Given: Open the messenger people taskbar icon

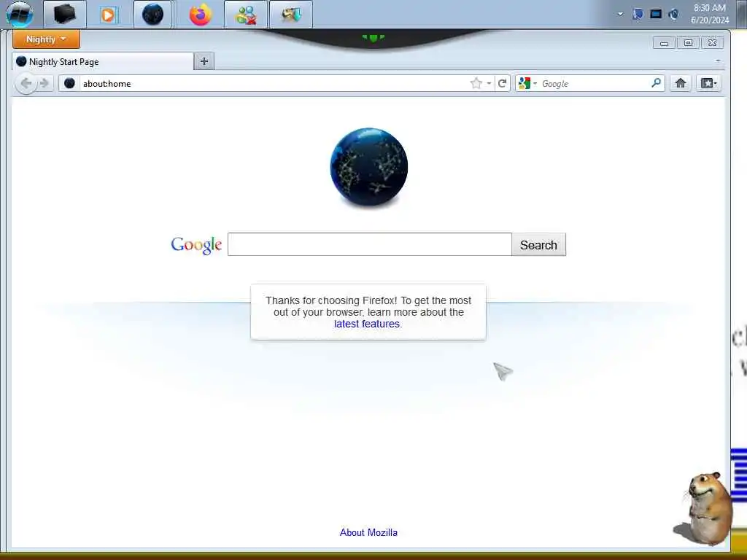Looking at the screenshot, I should coord(245,15).
